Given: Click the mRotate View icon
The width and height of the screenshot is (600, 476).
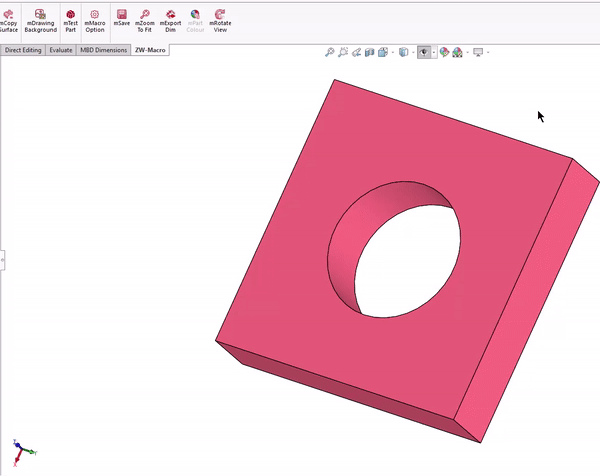Looking at the screenshot, I should [219, 20].
